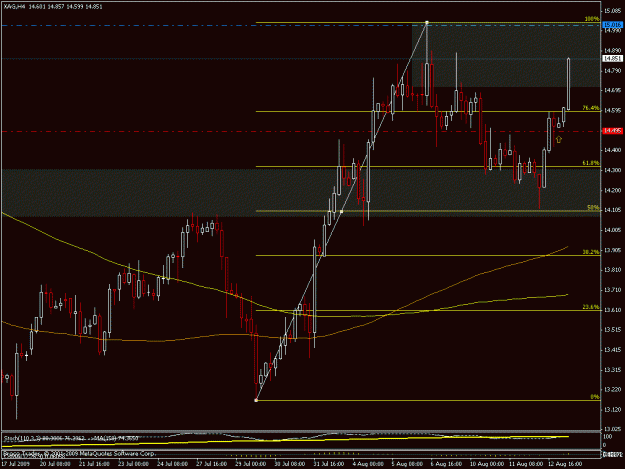Viewport: 625px width, 469px height.
Task: Click the 5 Aug 08:00 time label
Action: 407,464
